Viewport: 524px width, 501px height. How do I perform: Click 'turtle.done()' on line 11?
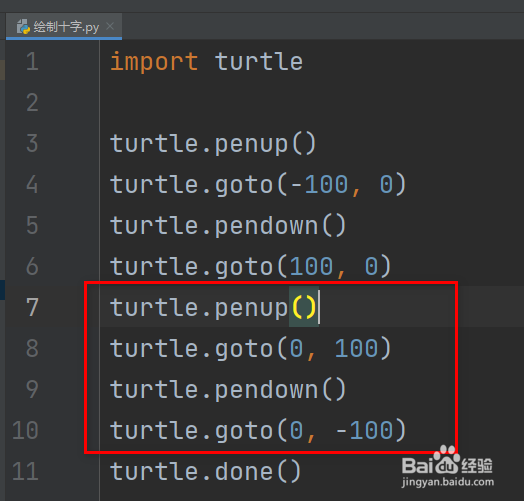(206, 472)
